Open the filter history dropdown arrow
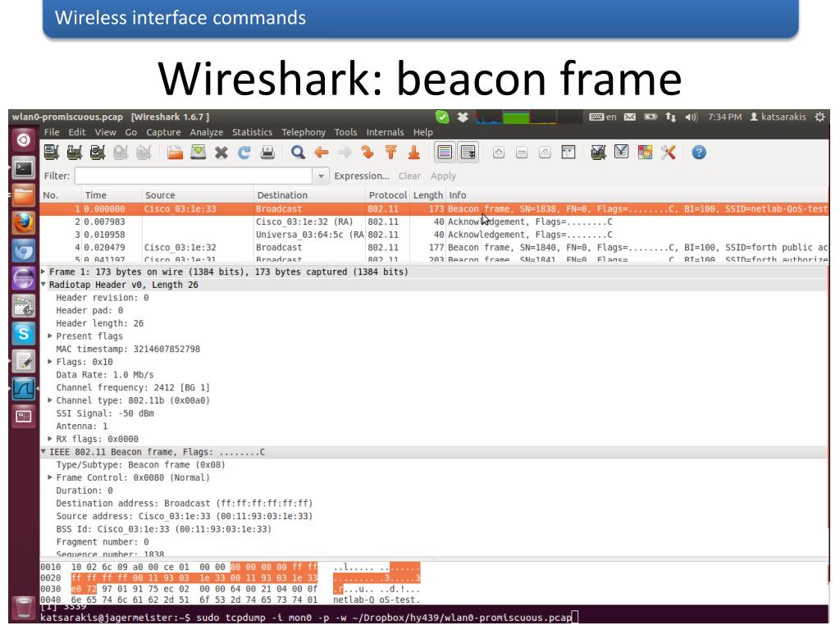This screenshot has width=840, height=630. pos(321,176)
